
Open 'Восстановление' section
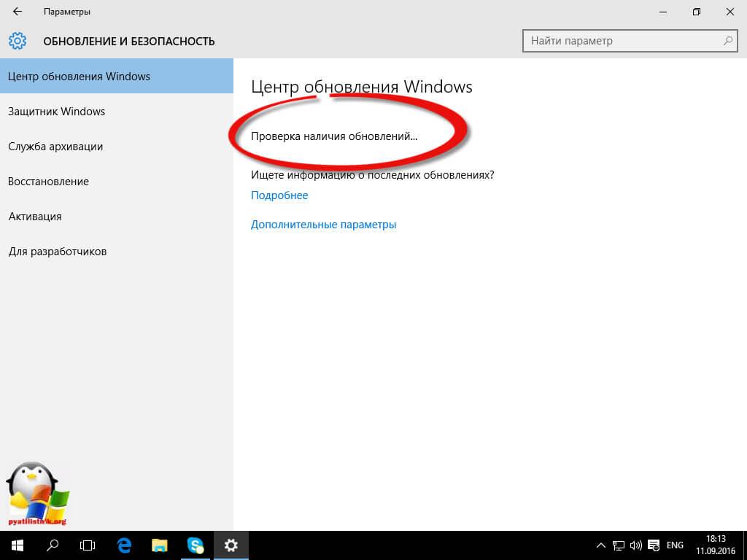click(x=117, y=182)
